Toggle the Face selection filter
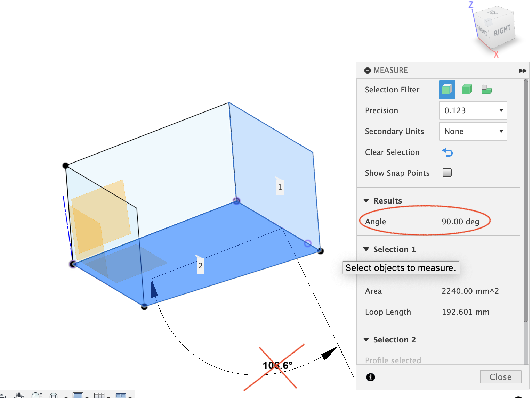Viewport: 532px width, 398px height. click(x=447, y=89)
